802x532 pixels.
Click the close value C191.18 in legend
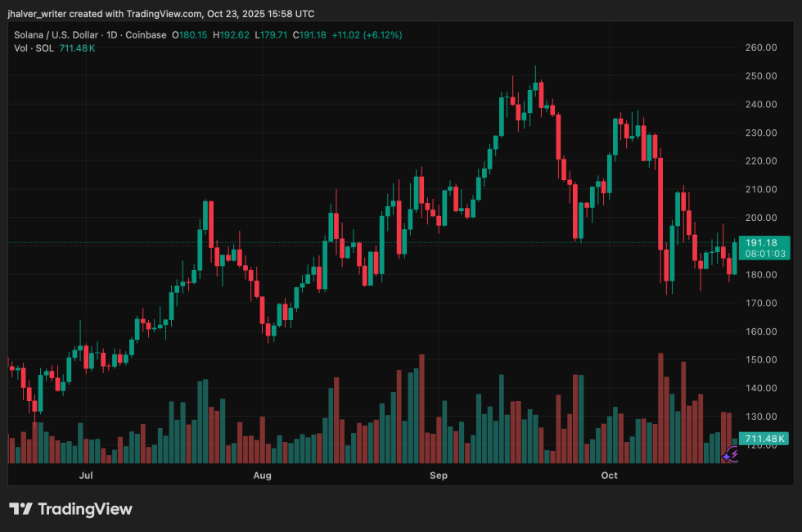[x=310, y=35]
